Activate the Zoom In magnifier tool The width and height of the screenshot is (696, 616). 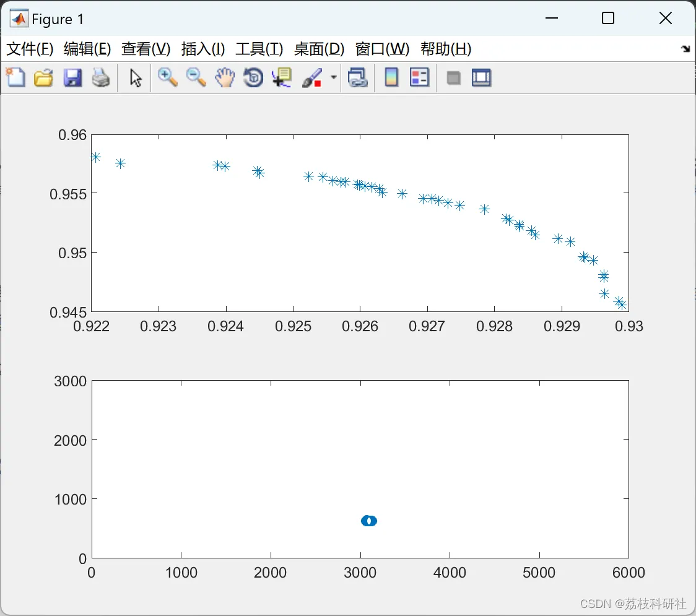pos(167,77)
